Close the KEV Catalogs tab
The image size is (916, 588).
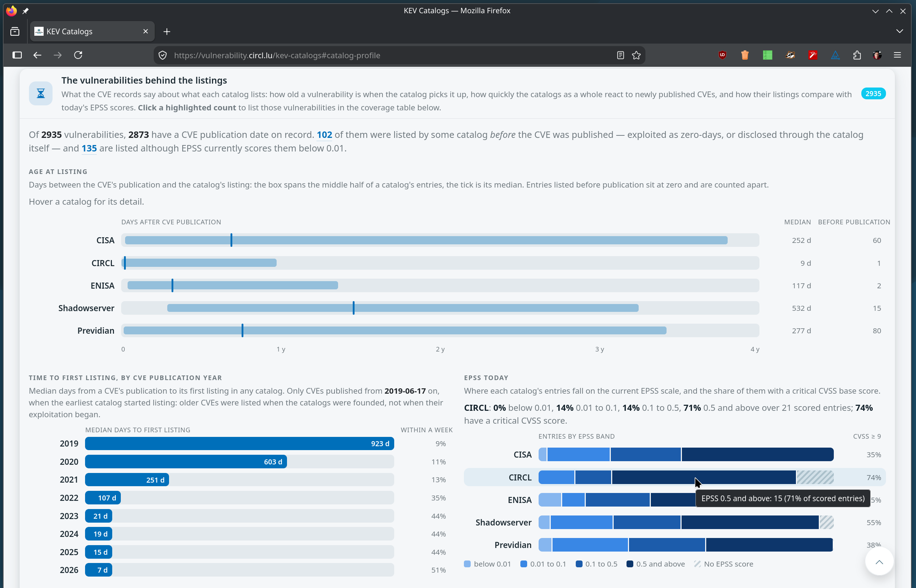point(145,31)
